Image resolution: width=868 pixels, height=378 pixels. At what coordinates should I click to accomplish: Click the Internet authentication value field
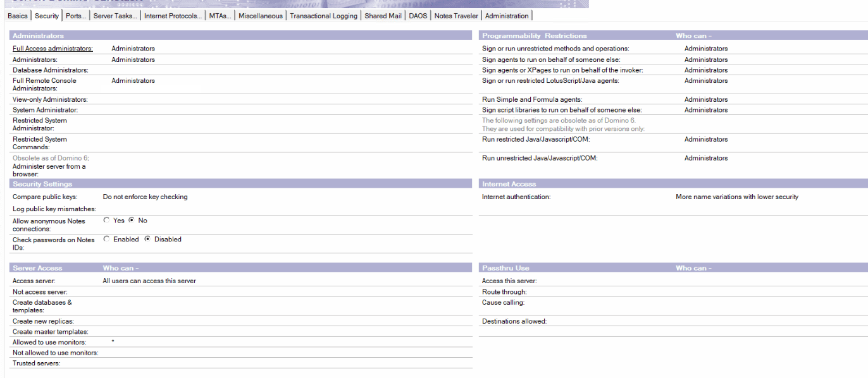(x=736, y=197)
